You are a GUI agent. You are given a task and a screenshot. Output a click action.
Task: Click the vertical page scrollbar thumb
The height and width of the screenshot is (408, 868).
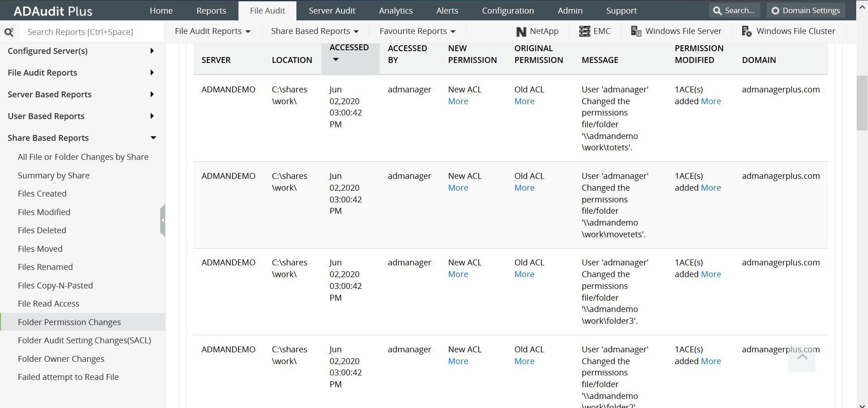(x=862, y=103)
